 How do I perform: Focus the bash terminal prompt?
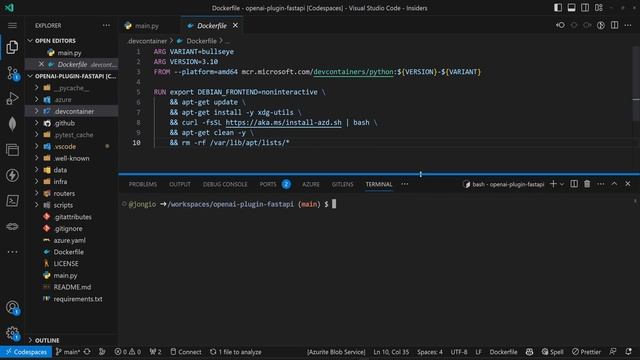pyautogui.click(x=334, y=204)
